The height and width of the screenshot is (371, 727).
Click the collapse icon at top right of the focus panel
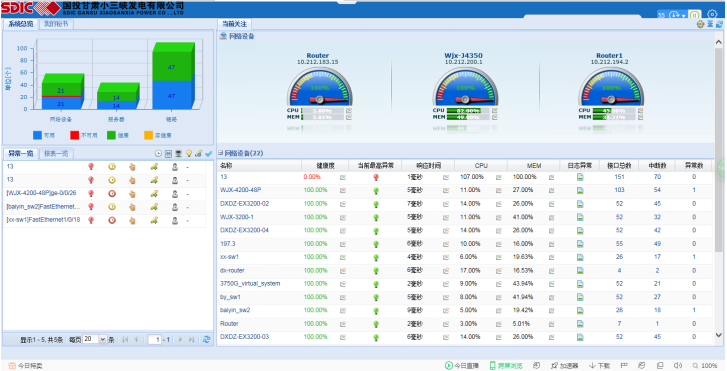point(710,24)
